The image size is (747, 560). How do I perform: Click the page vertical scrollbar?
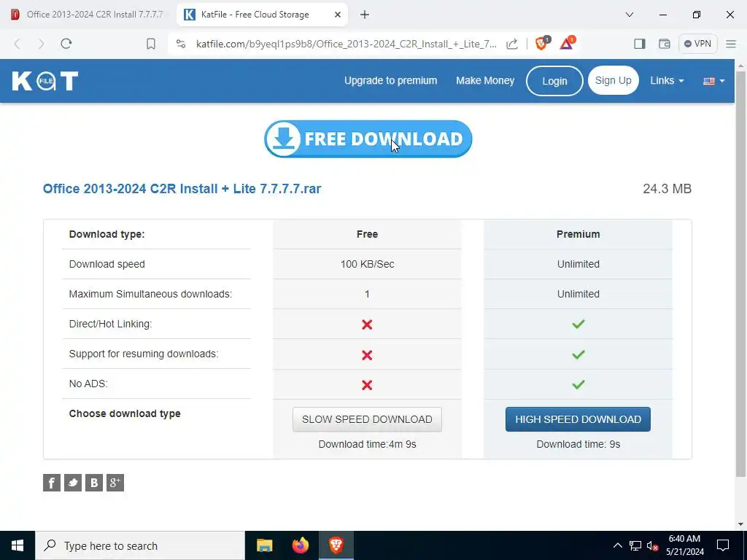click(x=741, y=274)
